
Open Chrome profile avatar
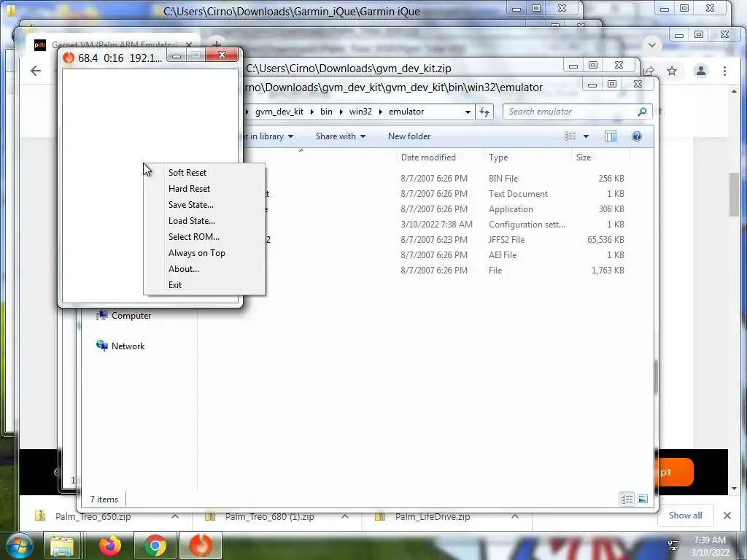(x=701, y=71)
